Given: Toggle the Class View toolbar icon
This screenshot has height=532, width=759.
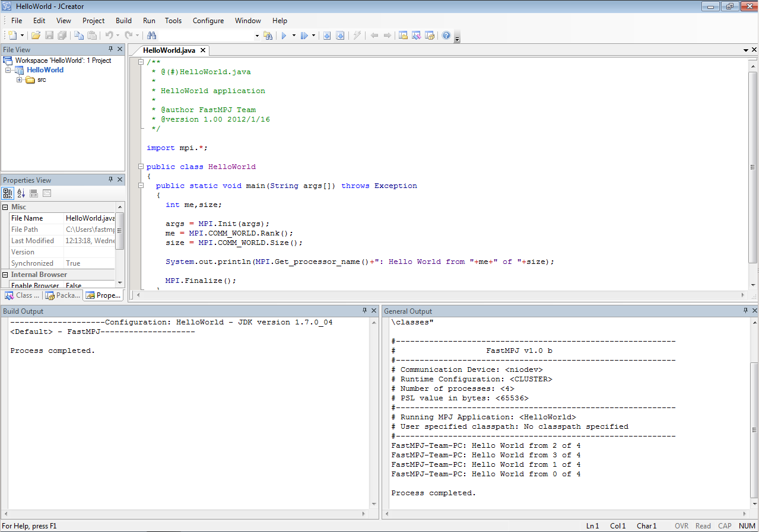Looking at the screenshot, I should (417, 36).
